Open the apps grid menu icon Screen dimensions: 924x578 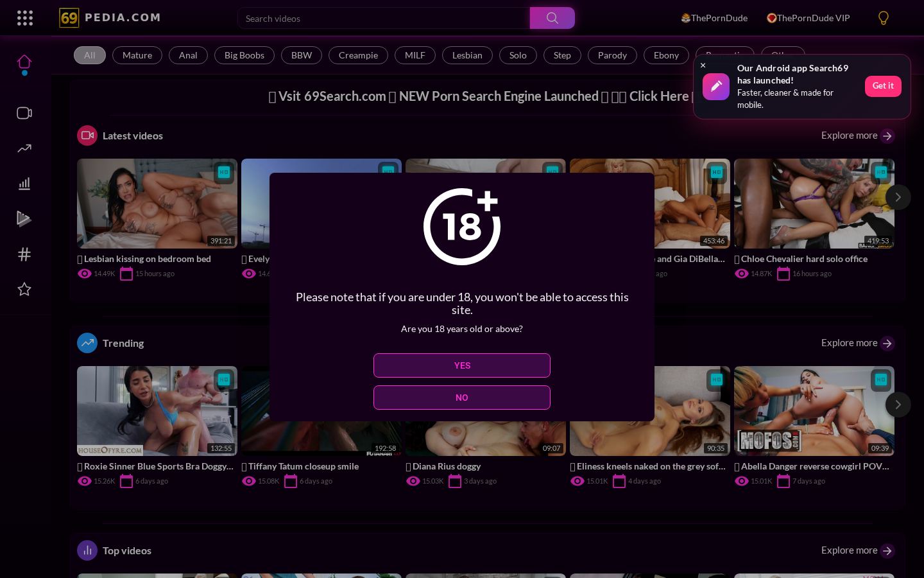pos(25,18)
